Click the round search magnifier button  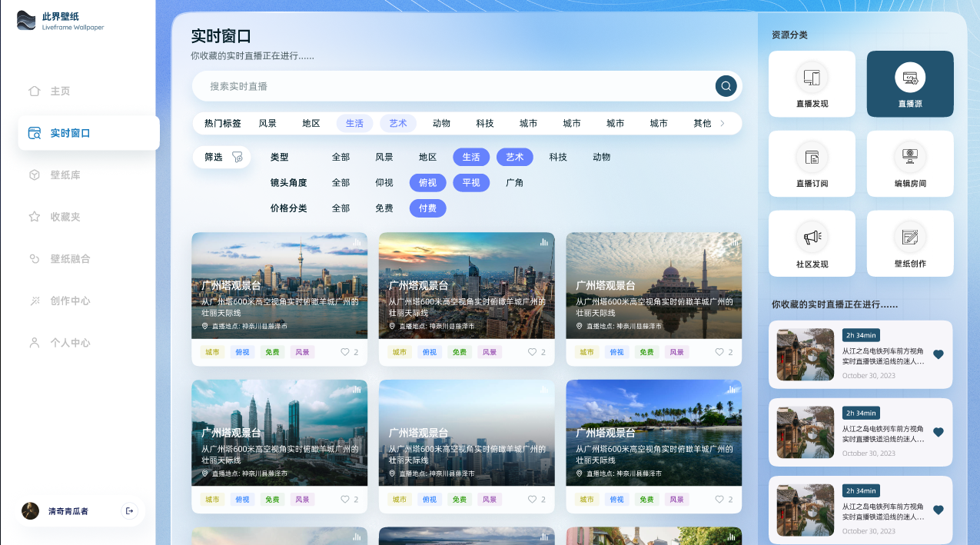coord(726,86)
